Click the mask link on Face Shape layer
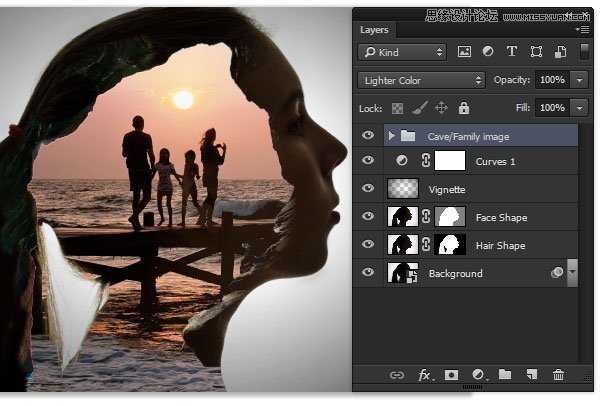Image resolution: width=600 pixels, height=406 pixels. click(x=426, y=217)
